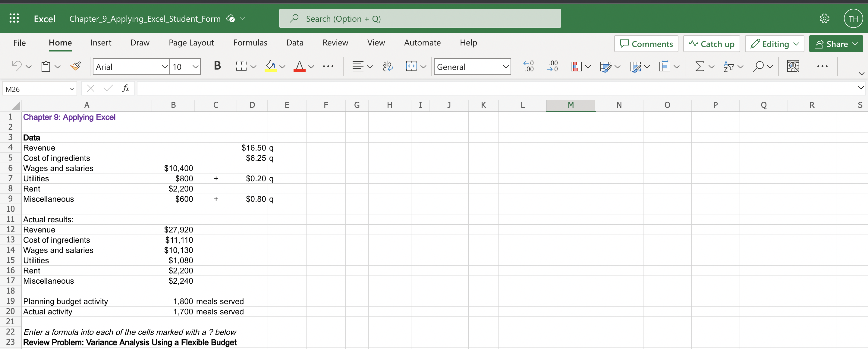The width and height of the screenshot is (868, 349).
Task: Expand the Font Size dropdown
Action: click(195, 66)
